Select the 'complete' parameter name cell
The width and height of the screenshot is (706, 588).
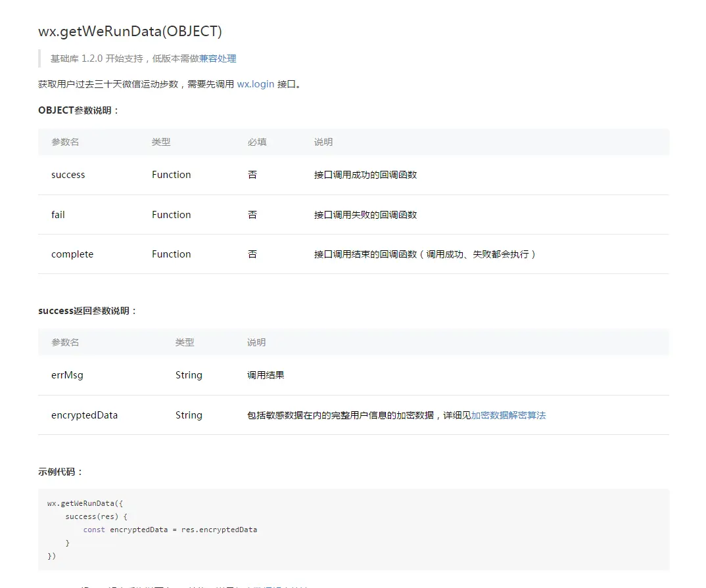[72, 254]
